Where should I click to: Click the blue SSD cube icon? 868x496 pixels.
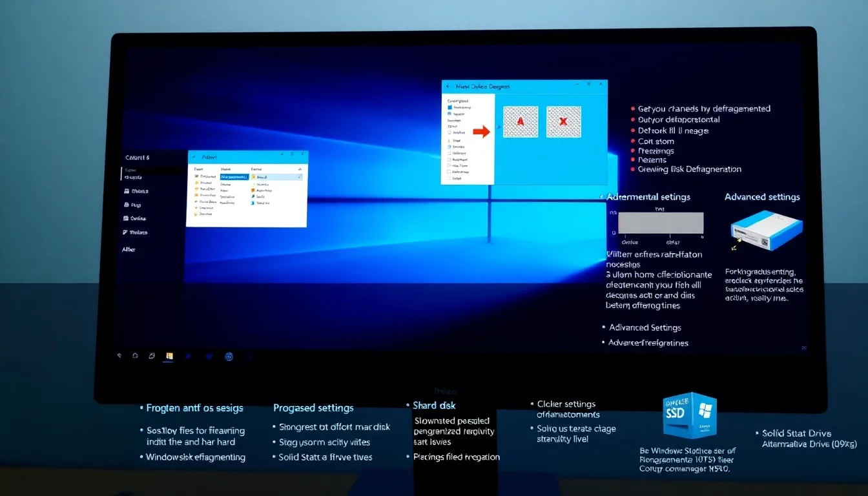690,415
